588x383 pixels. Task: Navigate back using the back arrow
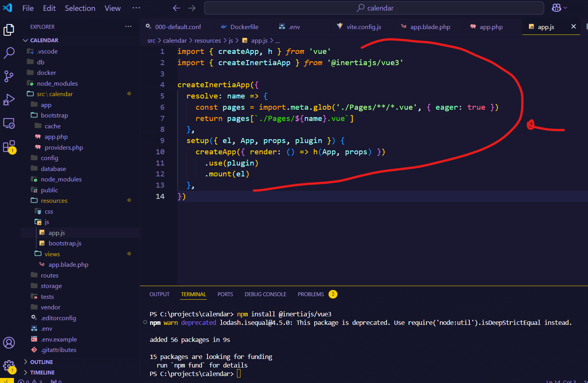176,8
